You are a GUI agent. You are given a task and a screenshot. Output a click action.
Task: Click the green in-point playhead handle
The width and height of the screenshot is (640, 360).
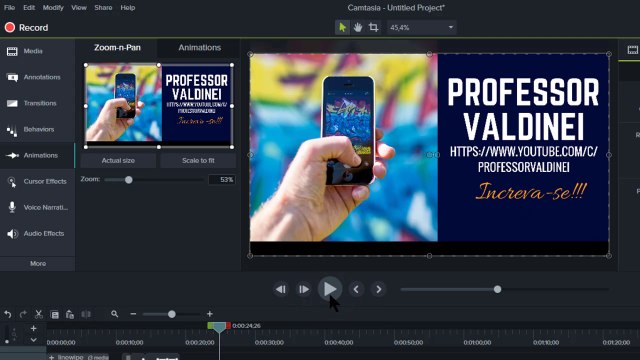pyautogui.click(x=211, y=325)
